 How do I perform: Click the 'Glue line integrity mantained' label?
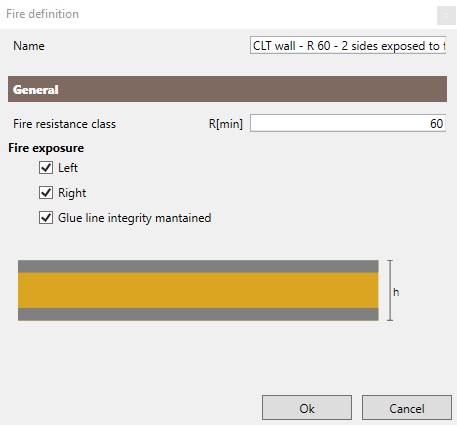[135, 218]
